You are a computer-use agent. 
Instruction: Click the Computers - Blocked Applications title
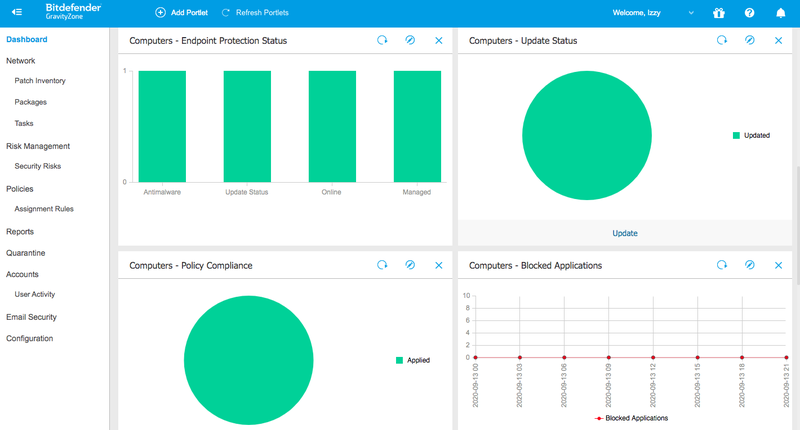tap(535, 265)
